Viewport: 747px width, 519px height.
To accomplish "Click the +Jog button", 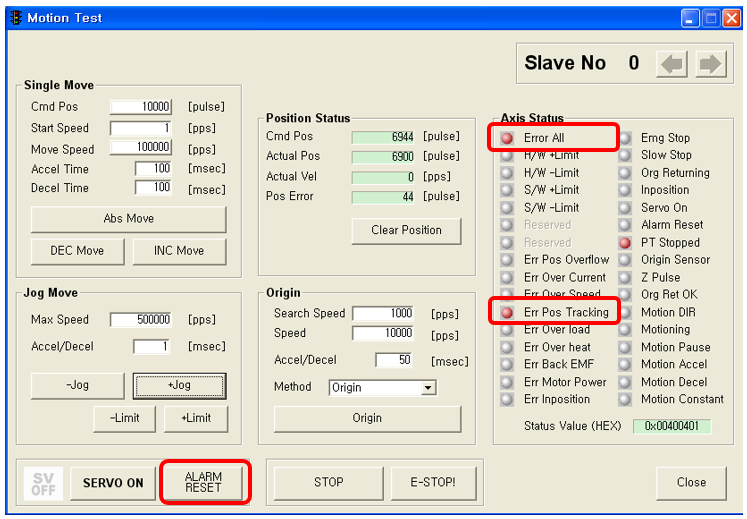I will coord(179,386).
